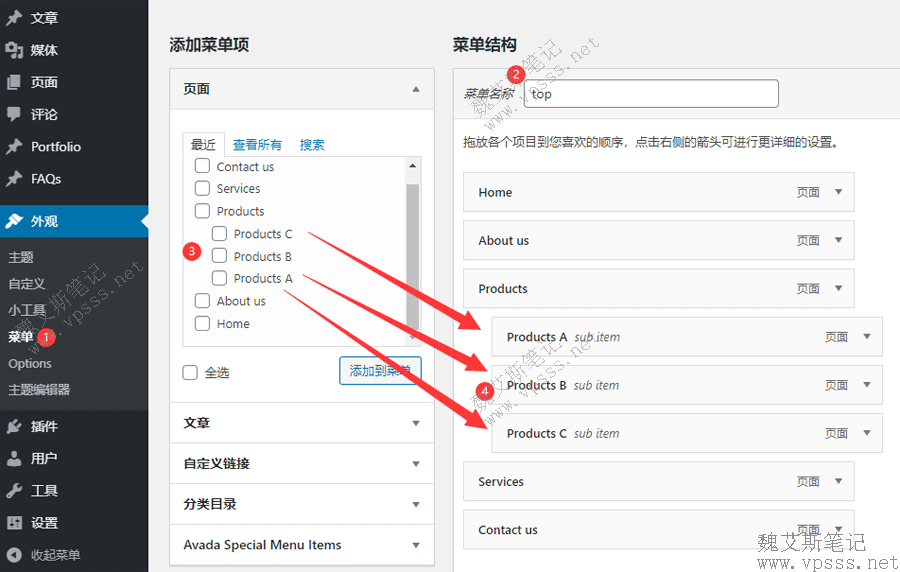Click the Contact us menu structure item
The height and width of the screenshot is (572, 900).
coord(658,530)
